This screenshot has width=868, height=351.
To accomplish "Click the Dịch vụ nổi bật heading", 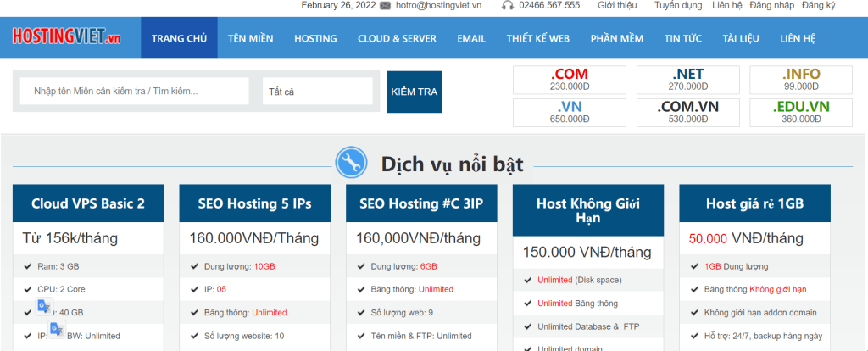I will (x=453, y=164).
